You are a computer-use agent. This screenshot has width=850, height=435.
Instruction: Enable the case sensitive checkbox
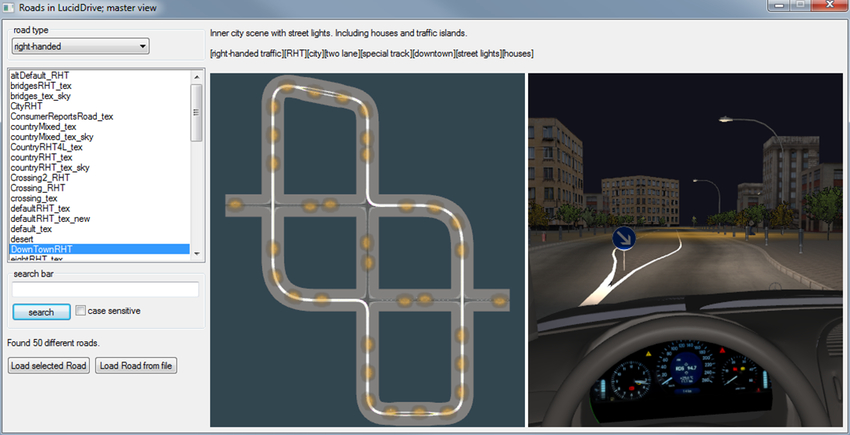pyautogui.click(x=81, y=311)
